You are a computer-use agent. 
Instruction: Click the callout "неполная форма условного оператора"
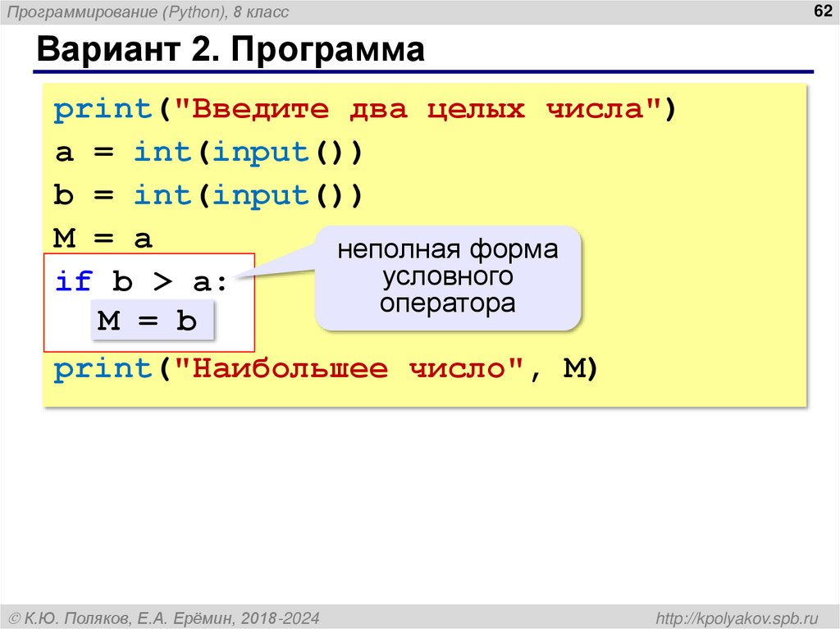click(x=448, y=276)
